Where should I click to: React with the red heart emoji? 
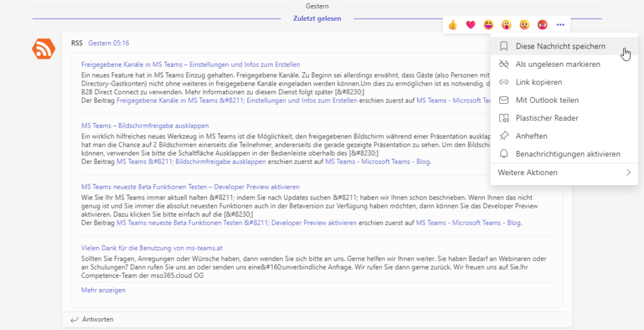(470, 25)
